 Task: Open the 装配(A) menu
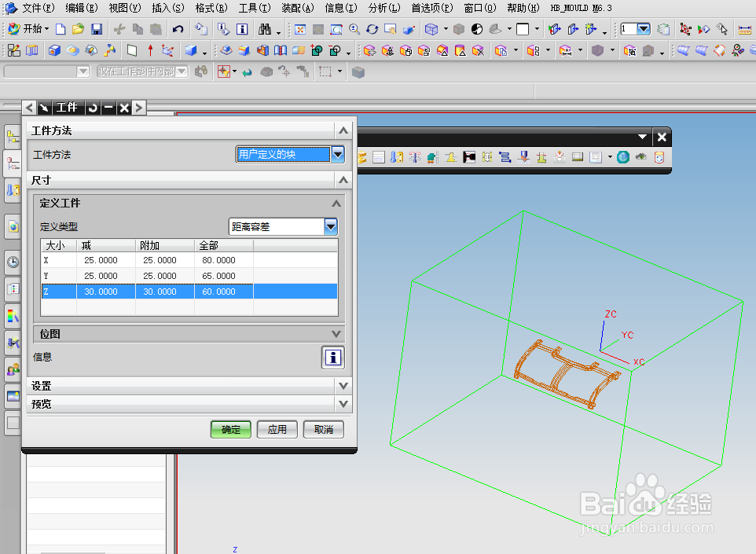(x=298, y=8)
